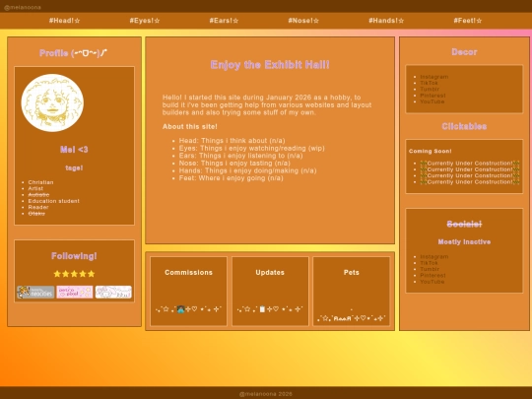The width and height of the screenshot is (532, 399).
Task: Click 'Eyes: Things i enjoy watching/reading' item
Action: 252,148
